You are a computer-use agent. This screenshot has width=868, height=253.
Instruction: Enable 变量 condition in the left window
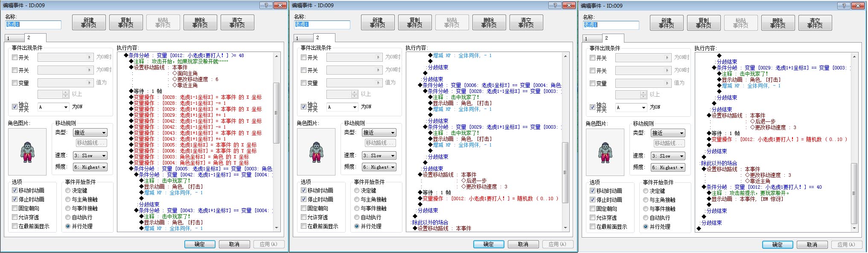click(x=15, y=83)
